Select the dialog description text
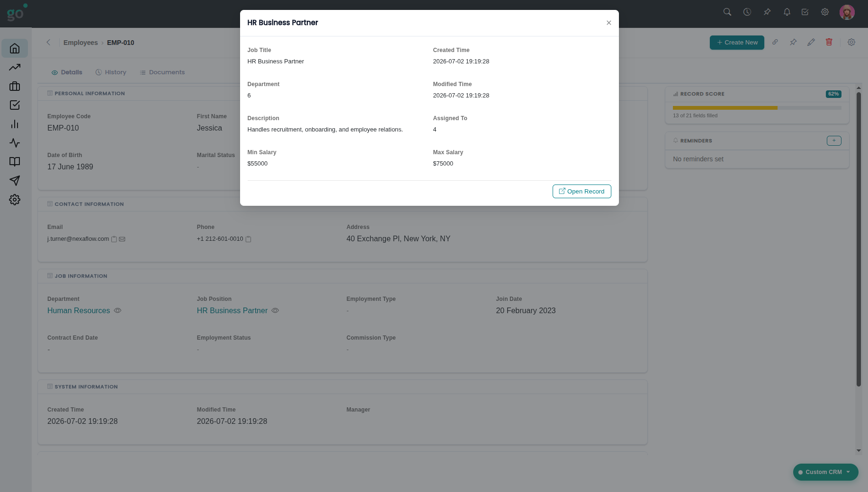 click(325, 130)
